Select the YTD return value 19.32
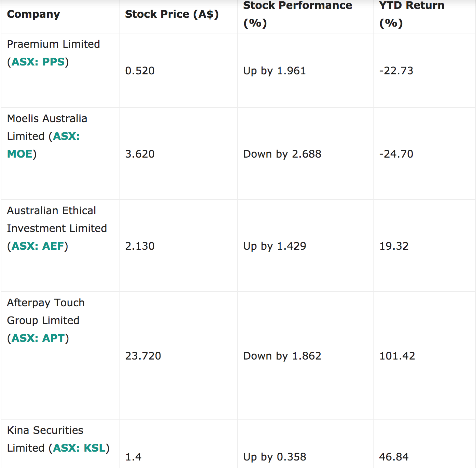 pos(394,246)
